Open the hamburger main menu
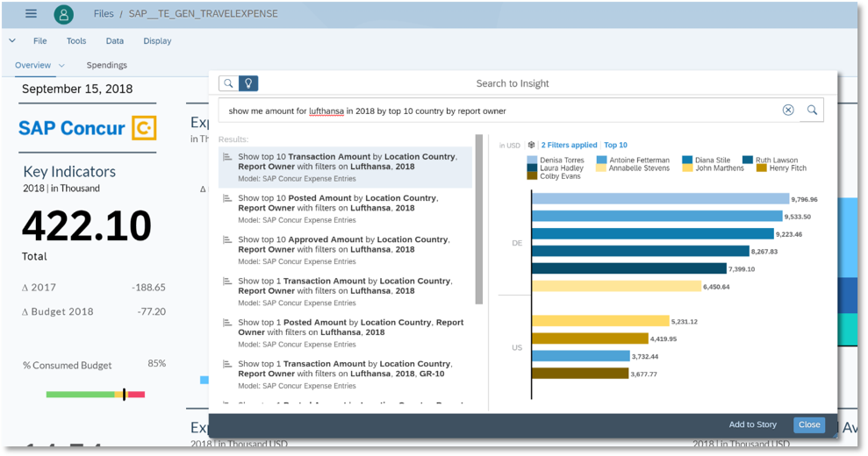The height and width of the screenshot is (456, 868). [31, 14]
